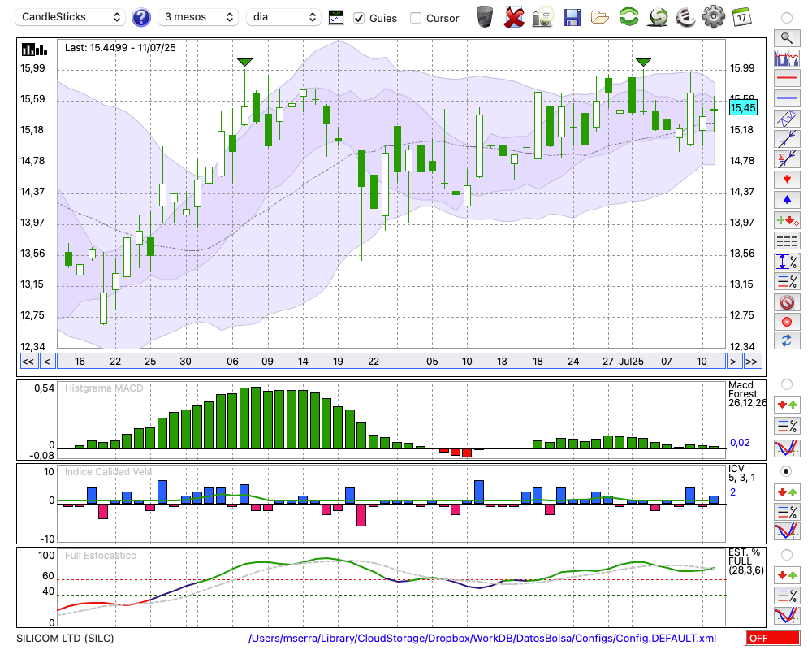Select the horizontal lines percent tool in main toolbar
The width and height of the screenshot is (812, 650).
coord(787,281)
